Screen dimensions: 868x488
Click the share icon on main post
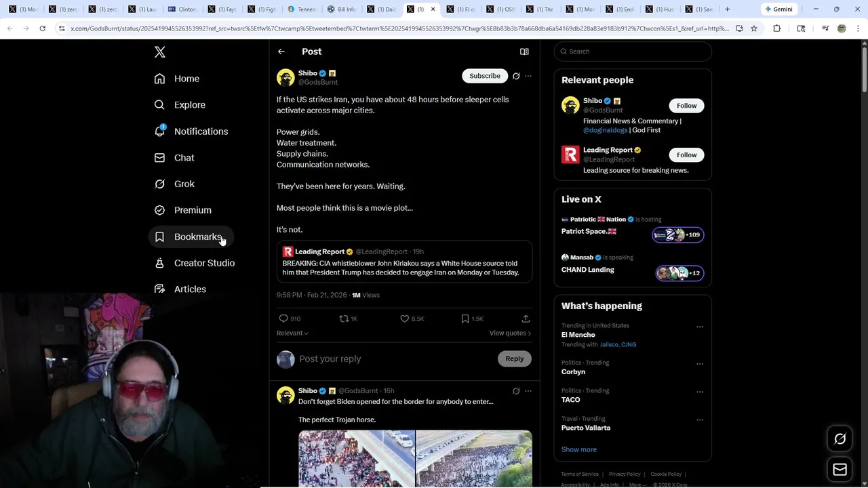[x=526, y=319]
